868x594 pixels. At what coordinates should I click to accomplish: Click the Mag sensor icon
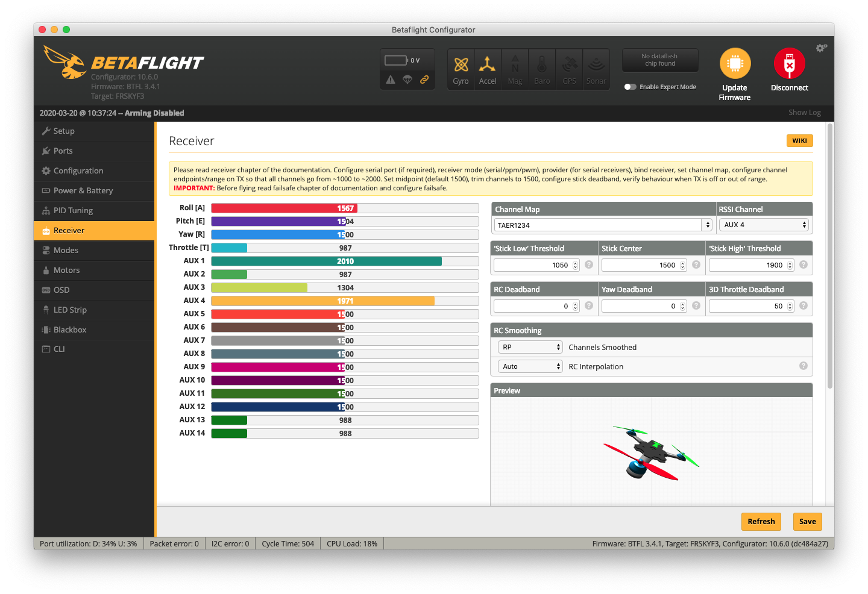point(515,64)
